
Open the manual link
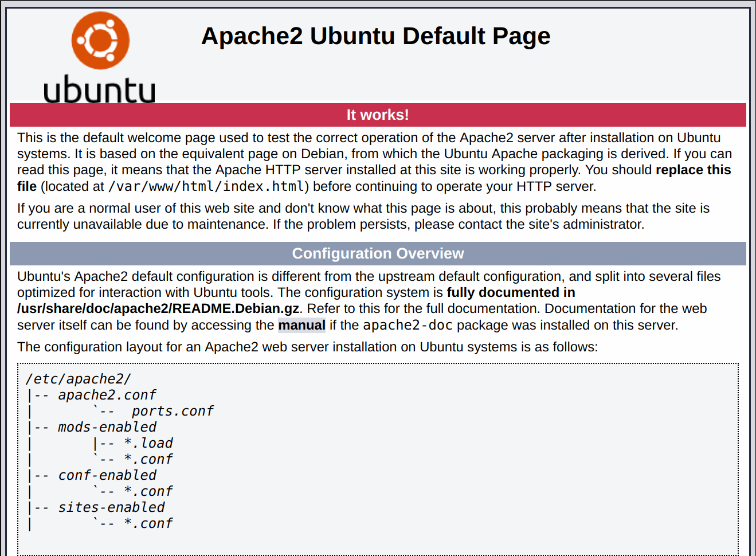pos(301,325)
